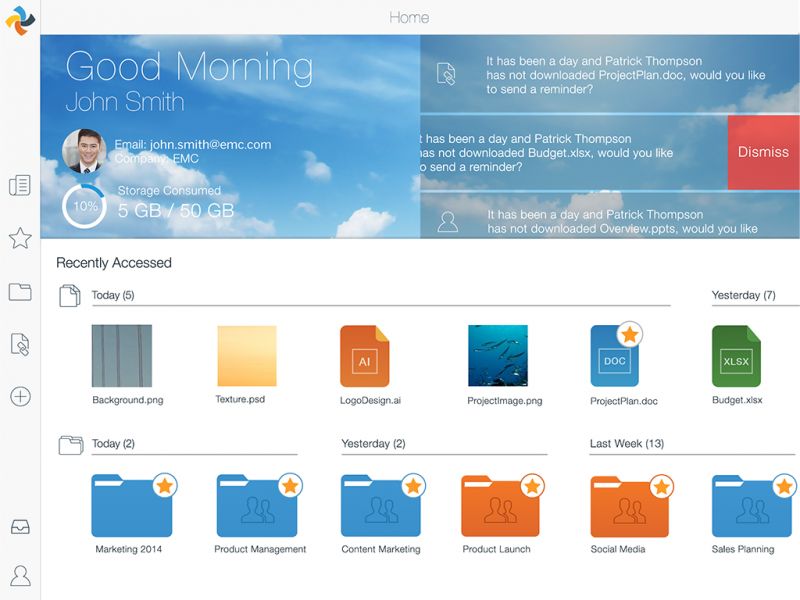Open the news feed sidebar icon
The width and height of the screenshot is (800, 600).
(x=20, y=185)
